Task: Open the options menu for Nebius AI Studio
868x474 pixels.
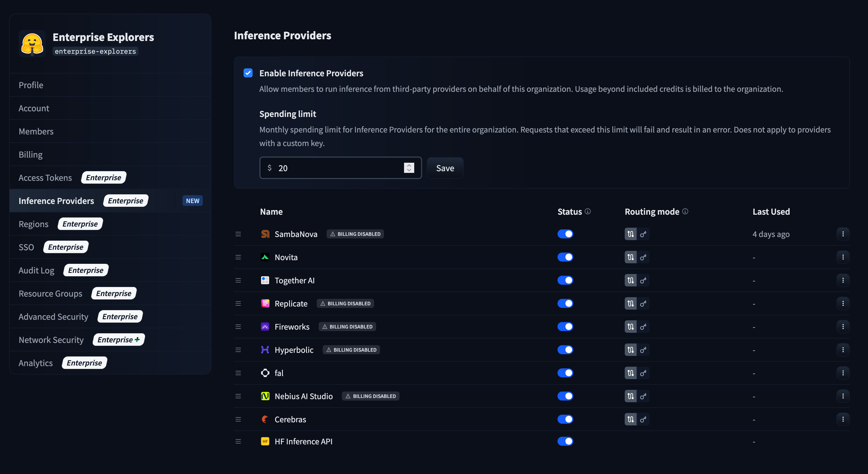Action: 843,396
